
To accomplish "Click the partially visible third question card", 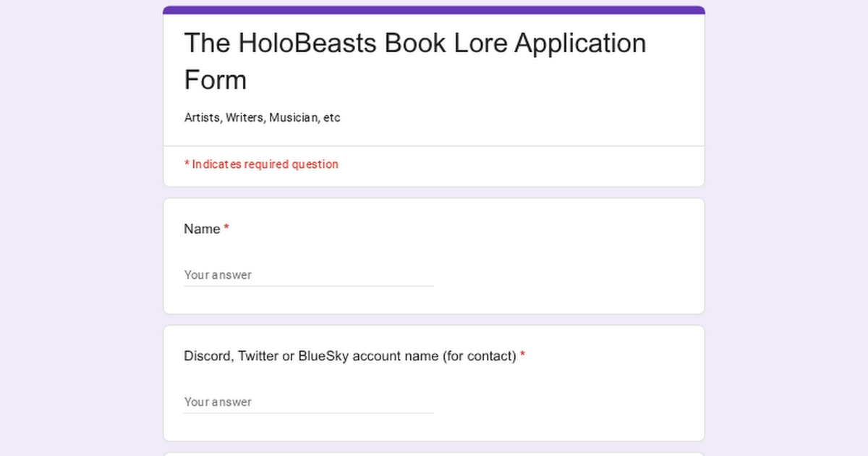I will 434,454.
